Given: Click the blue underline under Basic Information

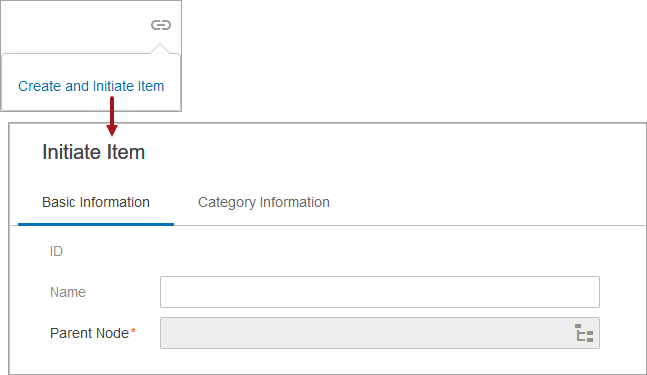Looking at the screenshot, I should [x=96, y=224].
